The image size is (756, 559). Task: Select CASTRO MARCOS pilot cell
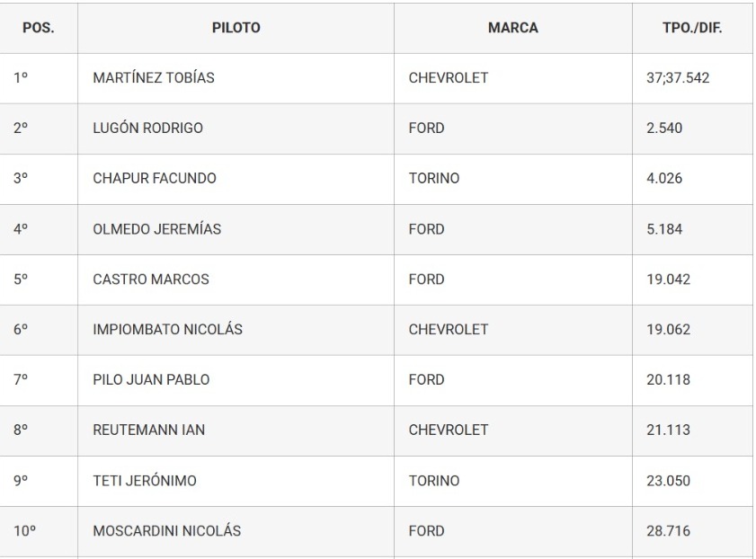151,279
